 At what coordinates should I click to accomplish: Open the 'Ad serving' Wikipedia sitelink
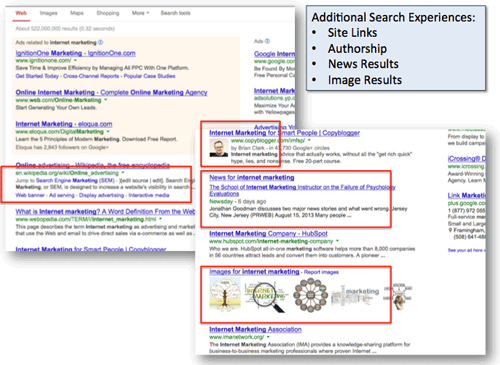(x=62, y=195)
